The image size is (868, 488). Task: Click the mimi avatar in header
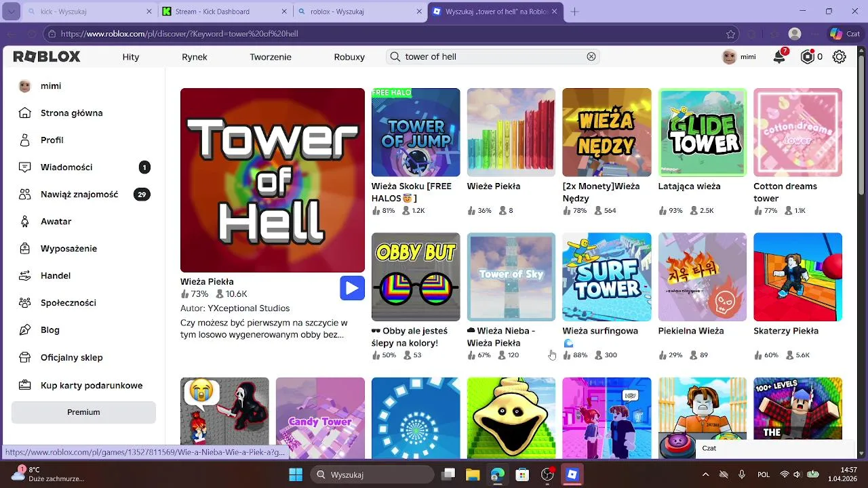click(x=730, y=57)
